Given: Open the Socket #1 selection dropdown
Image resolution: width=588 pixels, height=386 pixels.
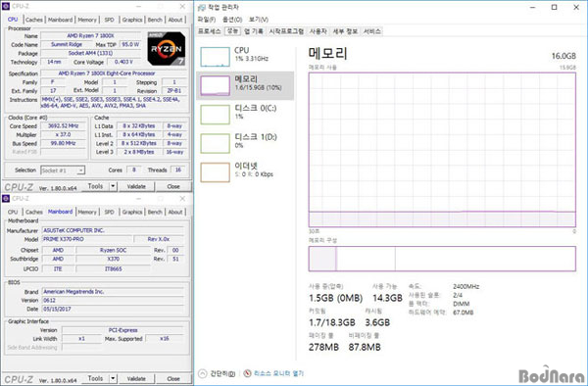Looking at the screenshot, I should 63,170.
